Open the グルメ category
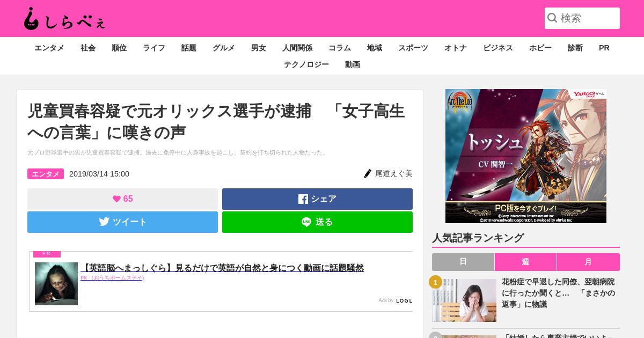This screenshot has height=338, width=644. tap(224, 48)
